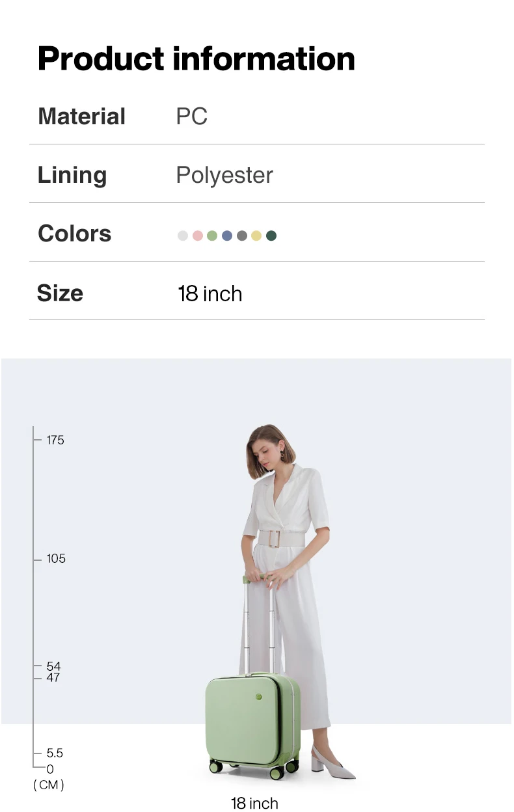Click the Colors row label
514x812 pixels.
(x=75, y=234)
